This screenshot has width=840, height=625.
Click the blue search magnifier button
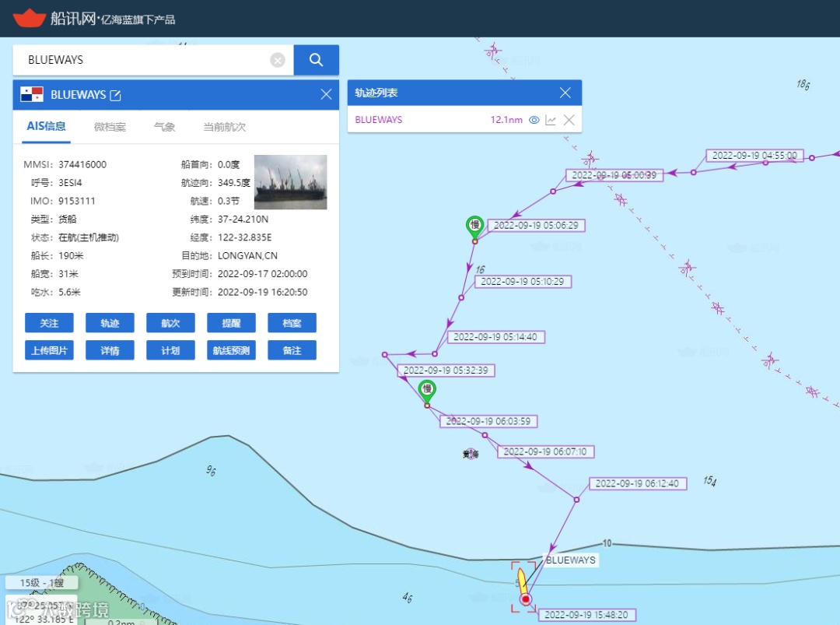click(316, 60)
